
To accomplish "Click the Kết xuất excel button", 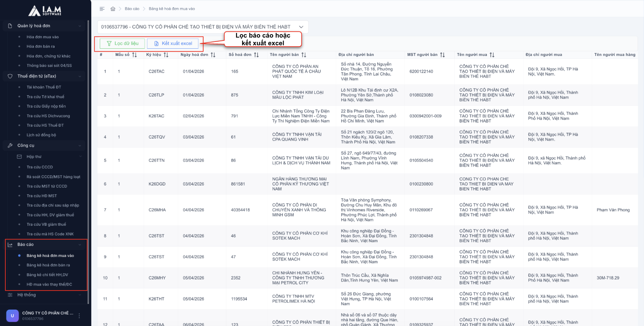I will [x=173, y=43].
